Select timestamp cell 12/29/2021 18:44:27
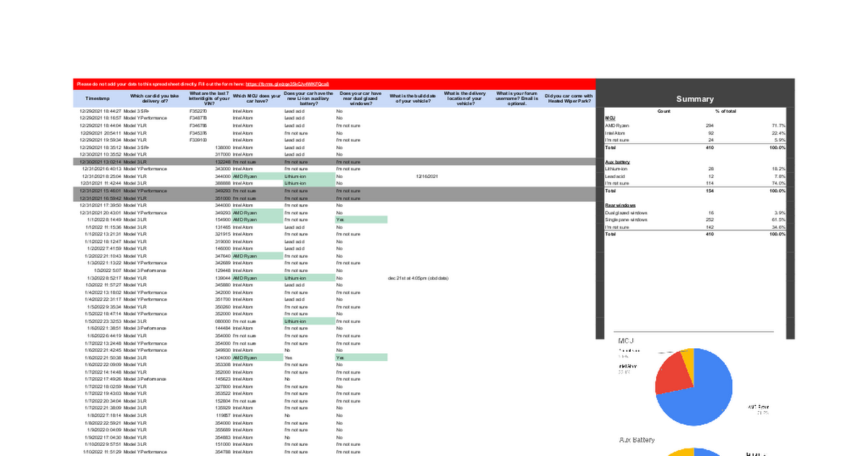 coord(101,111)
